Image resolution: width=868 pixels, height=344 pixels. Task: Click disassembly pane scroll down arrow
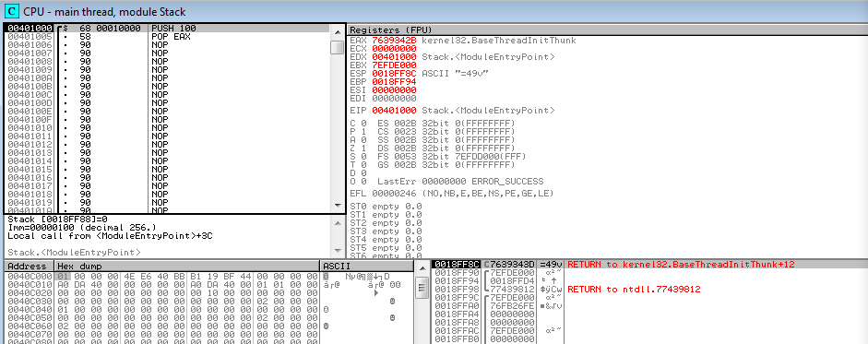(x=337, y=206)
